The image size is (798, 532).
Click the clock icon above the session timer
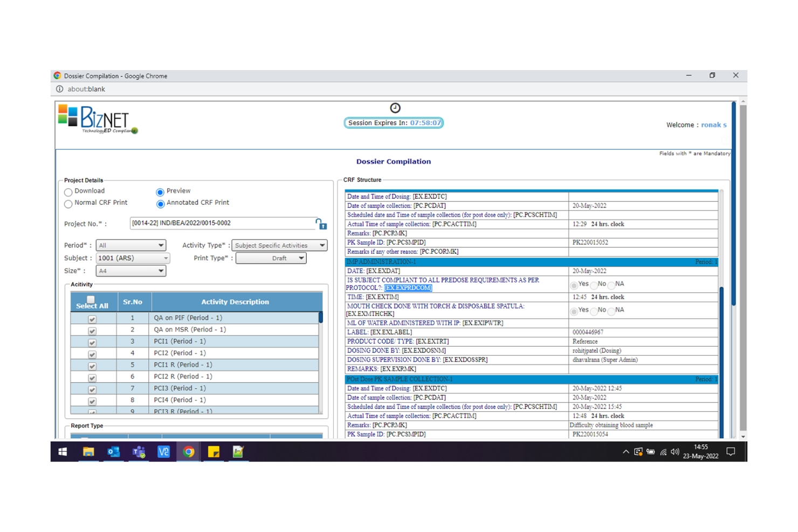(x=395, y=108)
